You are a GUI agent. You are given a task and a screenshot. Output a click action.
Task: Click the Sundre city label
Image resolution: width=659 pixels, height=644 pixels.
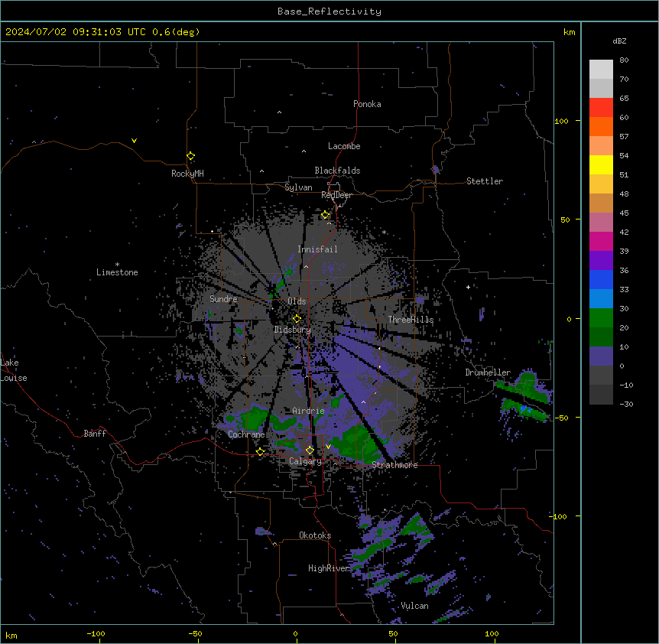click(223, 299)
